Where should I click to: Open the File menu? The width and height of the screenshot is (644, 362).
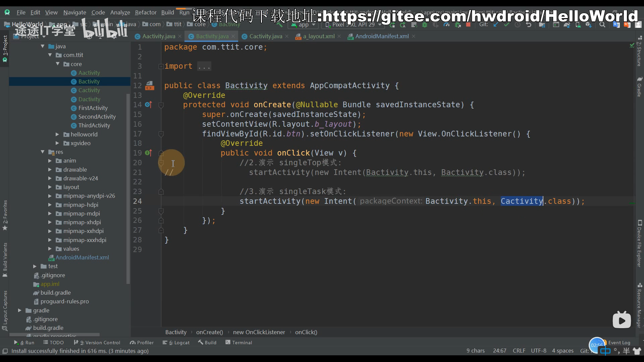pyautogui.click(x=21, y=12)
